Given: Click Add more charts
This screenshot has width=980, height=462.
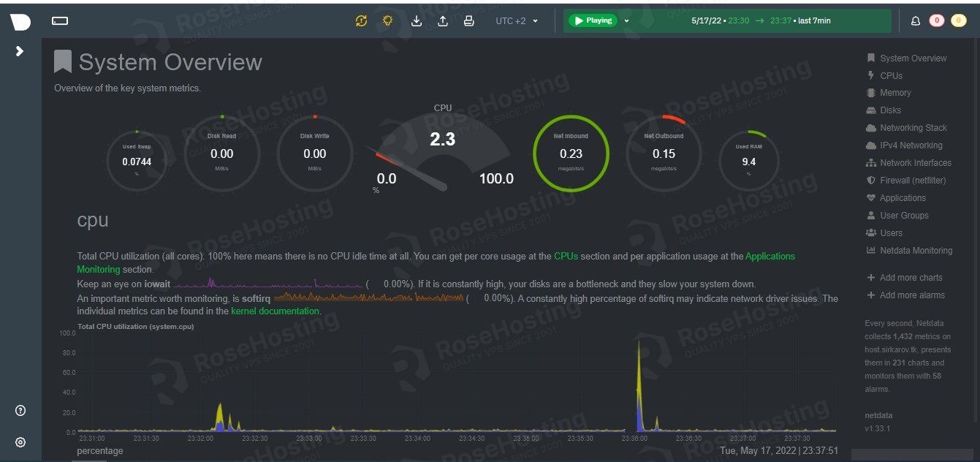Looking at the screenshot, I should click(x=910, y=278).
